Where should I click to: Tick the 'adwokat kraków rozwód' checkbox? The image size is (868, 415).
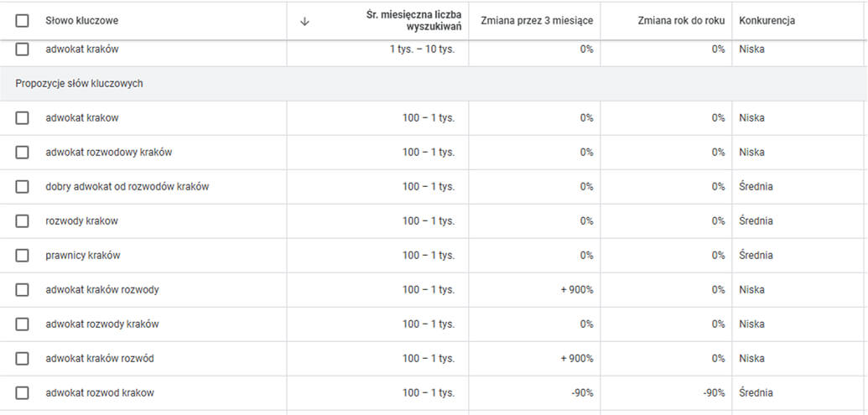(23, 359)
